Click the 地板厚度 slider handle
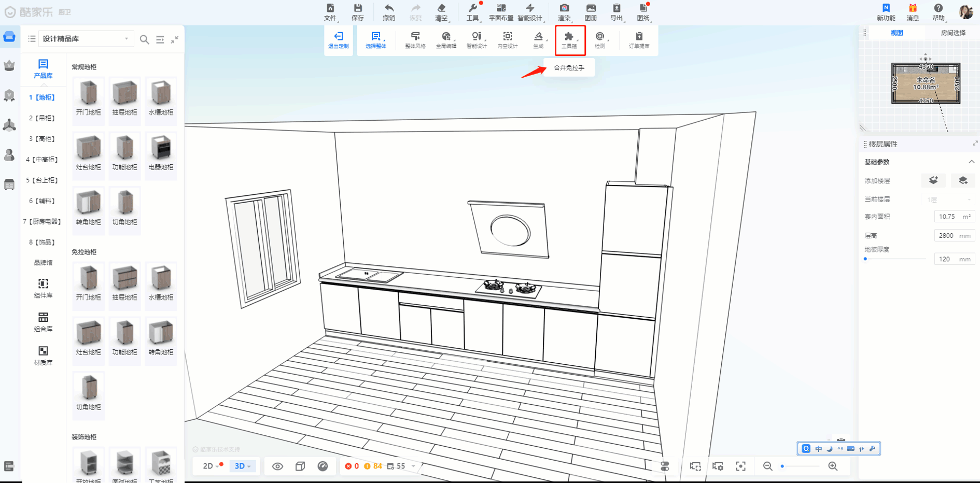Image resolution: width=980 pixels, height=483 pixels. coord(865,259)
